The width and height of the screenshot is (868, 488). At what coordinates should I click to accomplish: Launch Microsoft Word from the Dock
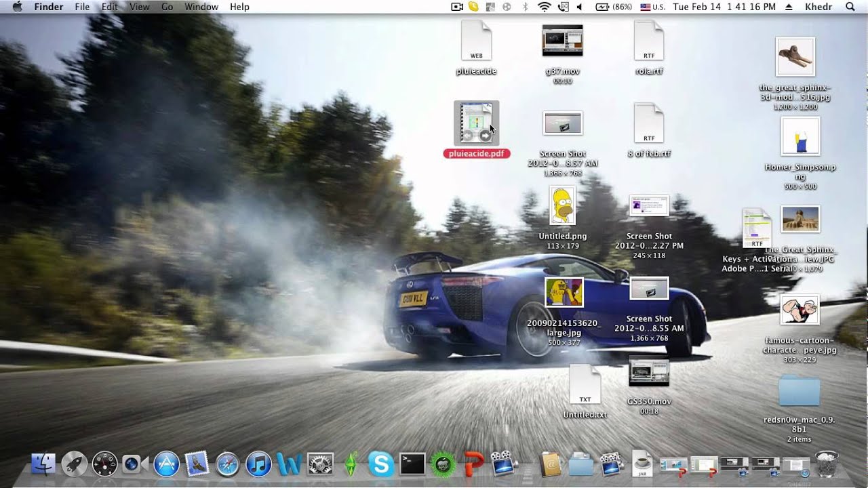pyautogui.click(x=290, y=464)
